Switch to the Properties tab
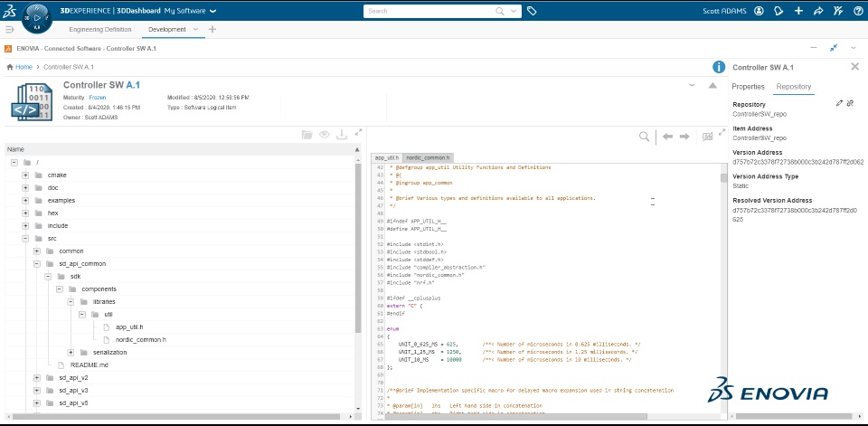868x426 pixels. [748, 87]
